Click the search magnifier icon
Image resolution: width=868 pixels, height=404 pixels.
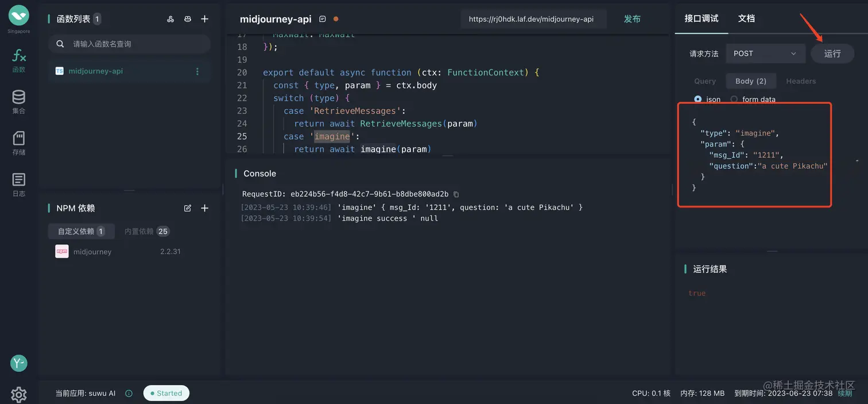coord(60,44)
